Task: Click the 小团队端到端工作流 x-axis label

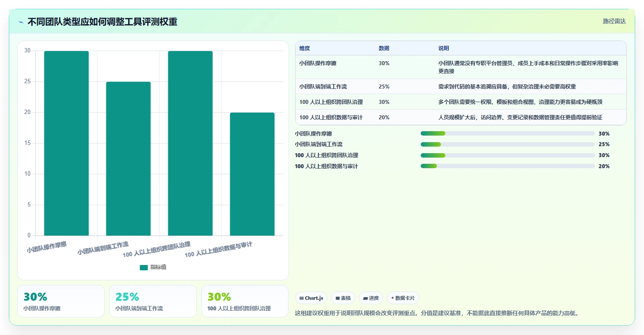Action: 103,248
